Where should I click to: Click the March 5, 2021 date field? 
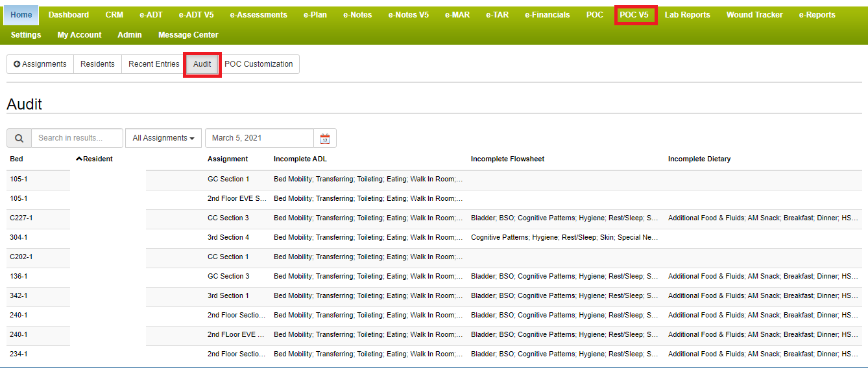[259, 138]
